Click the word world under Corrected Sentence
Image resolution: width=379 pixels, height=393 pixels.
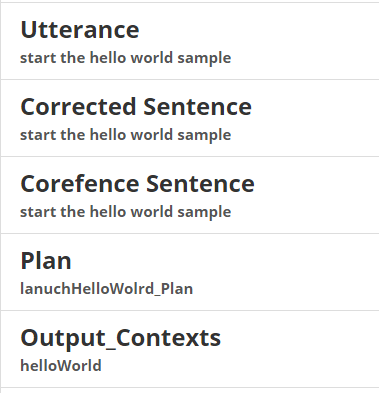click(x=152, y=135)
